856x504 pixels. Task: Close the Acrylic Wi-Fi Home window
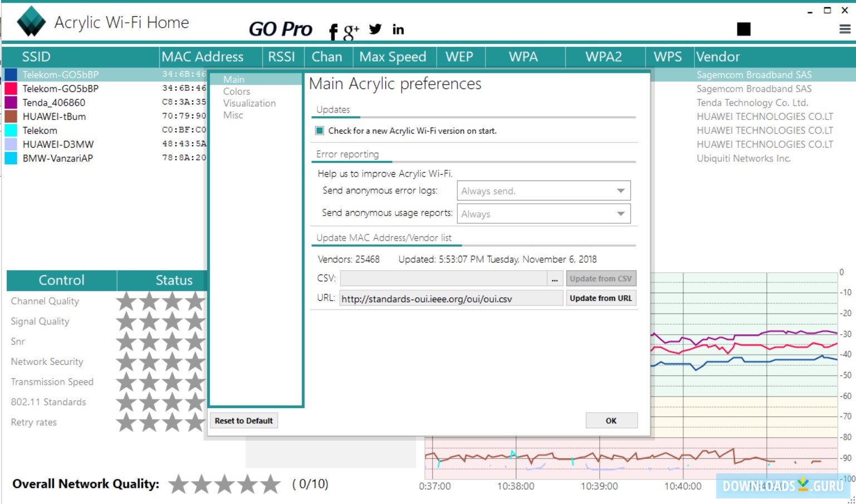pyautogui.click(x=844, y=11)
